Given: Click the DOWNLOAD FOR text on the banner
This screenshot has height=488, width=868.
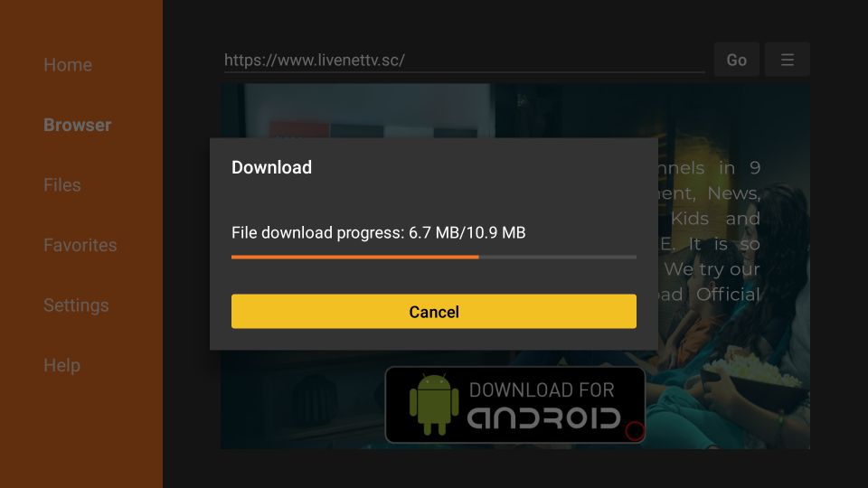Looking at the screenshot, I should click(542, 390).
